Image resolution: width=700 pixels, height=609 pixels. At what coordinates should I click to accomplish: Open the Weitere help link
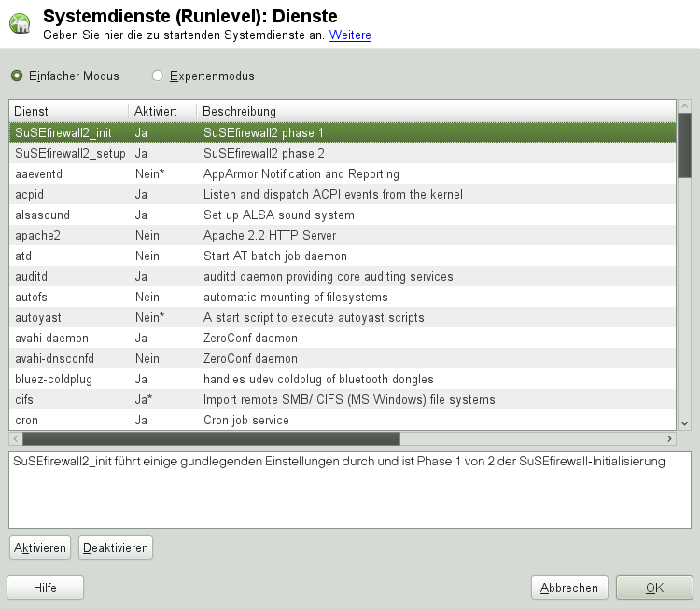point(350,35)
